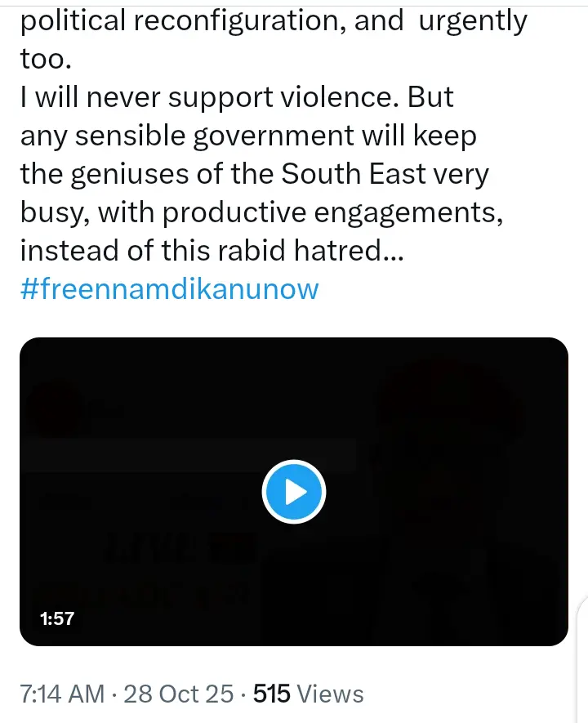Open the #freennamdikanunow hashtag
Image resolution: width=588 pixels, height=723 pixels.
point(169,288)
